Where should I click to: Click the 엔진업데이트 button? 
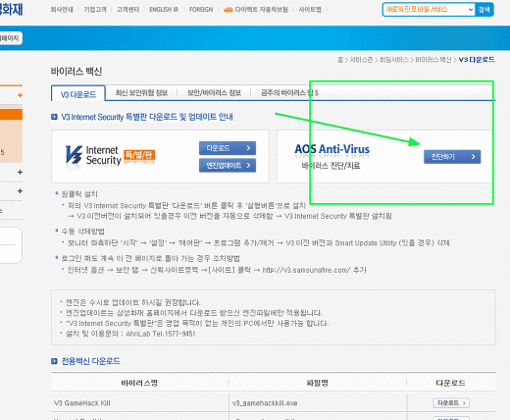tap(228, 165)
